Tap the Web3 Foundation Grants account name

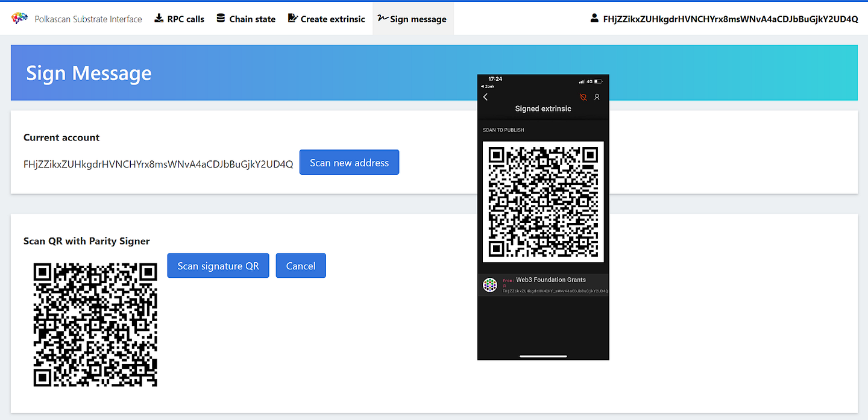tap(551, 280)
